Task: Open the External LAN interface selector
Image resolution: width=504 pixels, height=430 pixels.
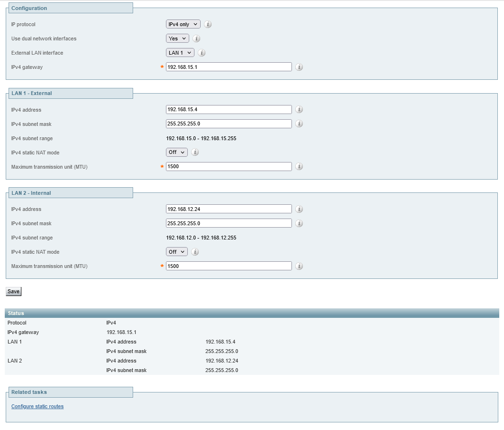Action: 180,53
